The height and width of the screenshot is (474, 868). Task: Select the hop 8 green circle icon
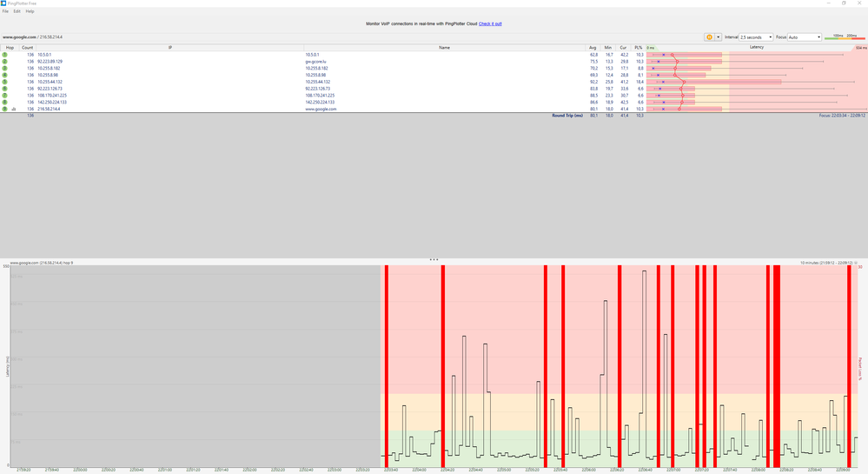point(5,102)
